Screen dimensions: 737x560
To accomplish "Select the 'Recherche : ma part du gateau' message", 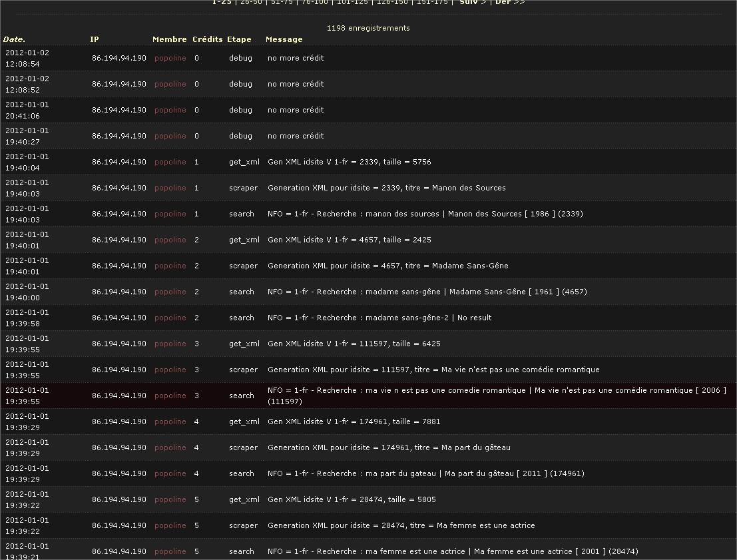I will [426, 473].
